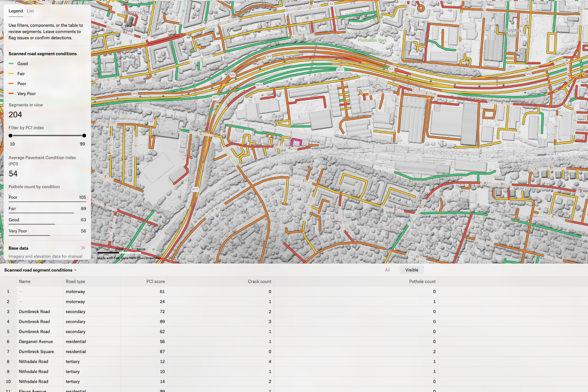Click the Base data live-feed icon
The height and width of the screenshot is (392, 588).
83,247
